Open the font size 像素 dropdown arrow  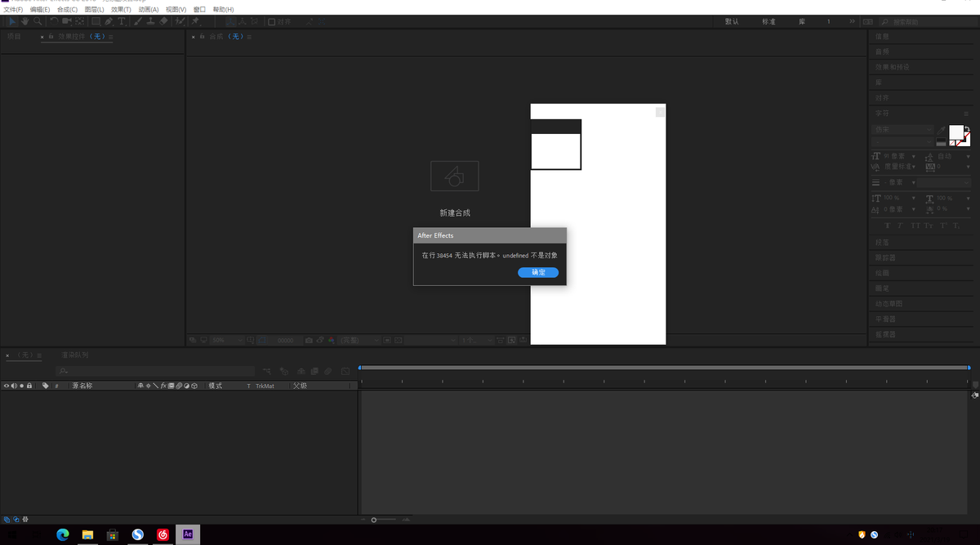pos(914,157)
